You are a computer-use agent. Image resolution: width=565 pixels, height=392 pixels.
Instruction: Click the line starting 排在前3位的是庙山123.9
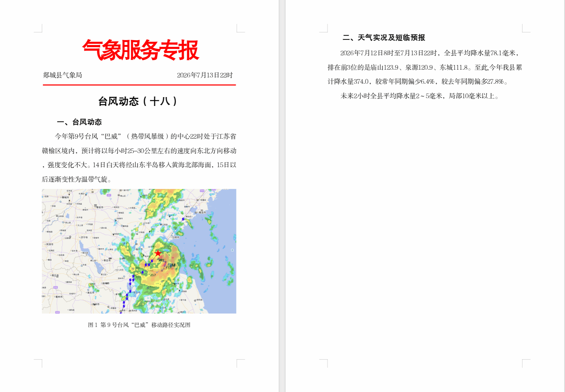425,67
